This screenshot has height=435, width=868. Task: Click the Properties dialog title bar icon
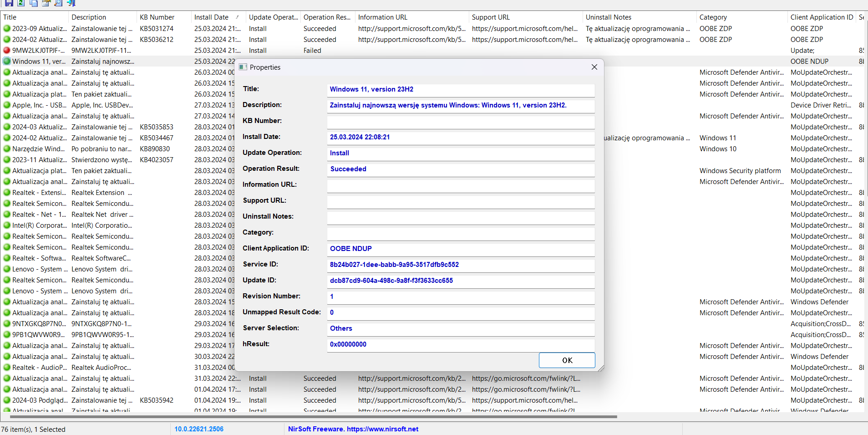[243, 67]
